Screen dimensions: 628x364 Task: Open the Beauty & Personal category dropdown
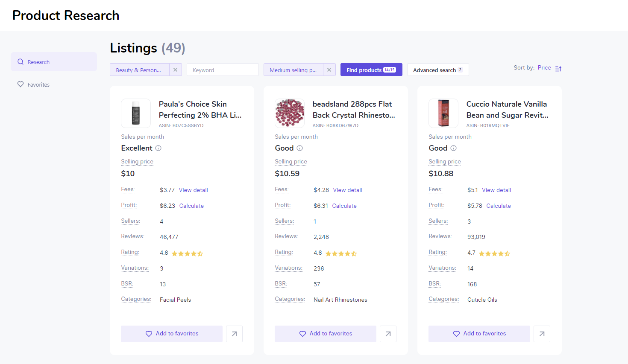pos(140,70)
